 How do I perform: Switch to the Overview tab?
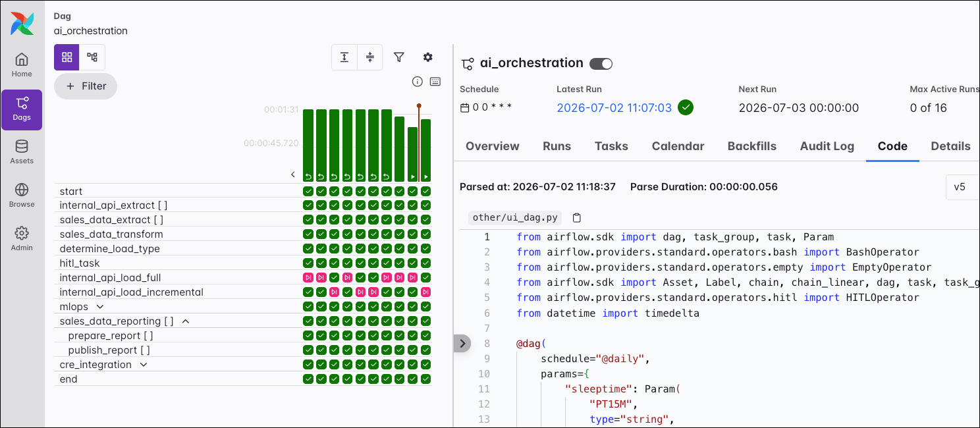coord(493,146)
